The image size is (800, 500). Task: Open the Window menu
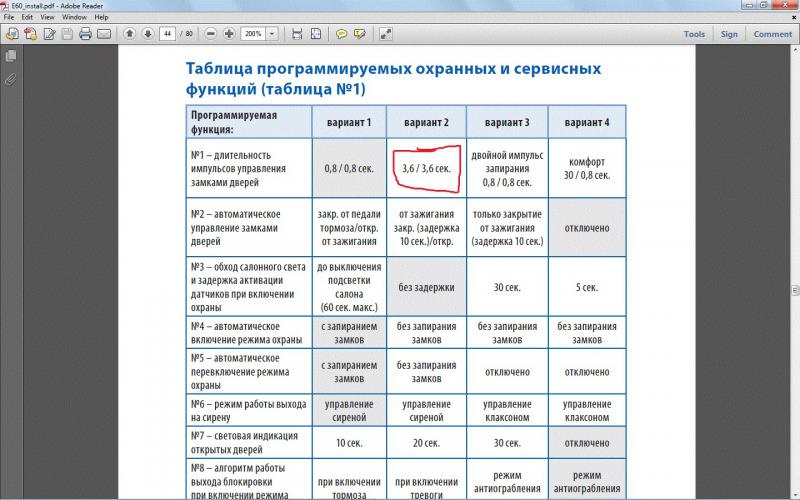[74, 17]
